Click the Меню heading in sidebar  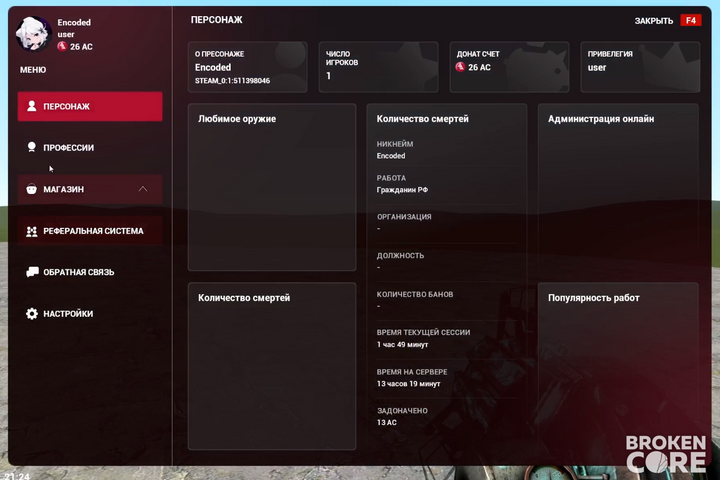coord(33,70)
